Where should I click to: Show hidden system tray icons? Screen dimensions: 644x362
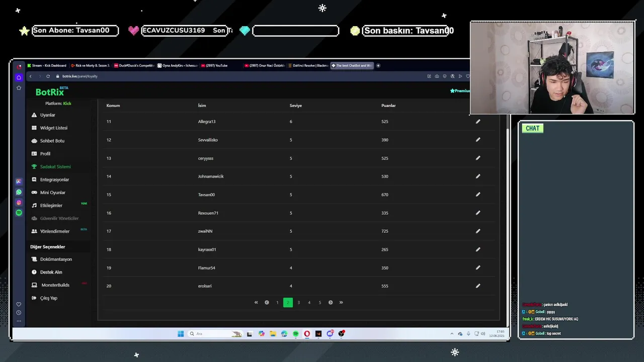tap(452, 334)
